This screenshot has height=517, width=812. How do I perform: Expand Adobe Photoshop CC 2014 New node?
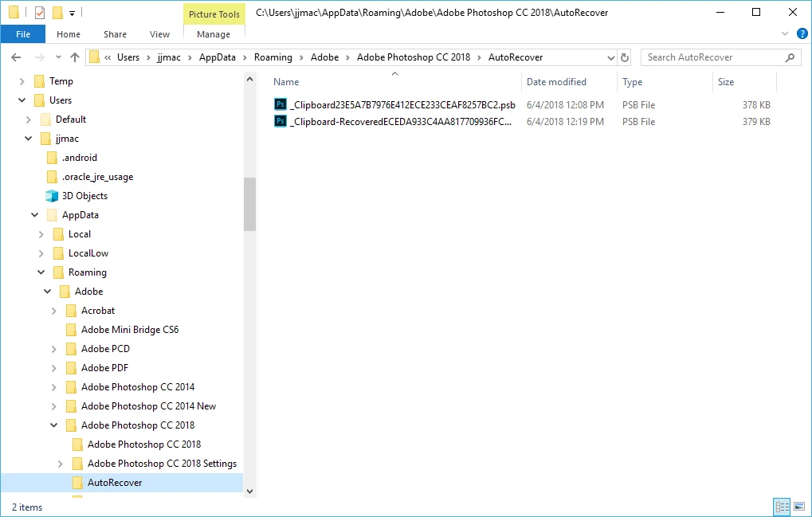point(53,406)
